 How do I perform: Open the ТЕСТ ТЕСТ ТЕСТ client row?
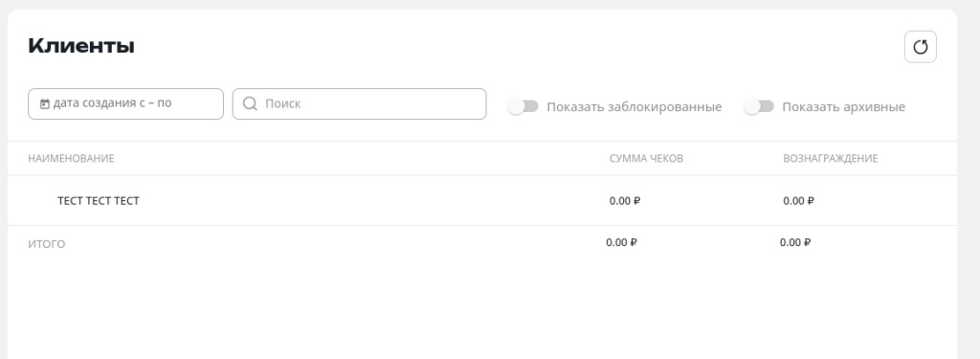pos(482,201)
